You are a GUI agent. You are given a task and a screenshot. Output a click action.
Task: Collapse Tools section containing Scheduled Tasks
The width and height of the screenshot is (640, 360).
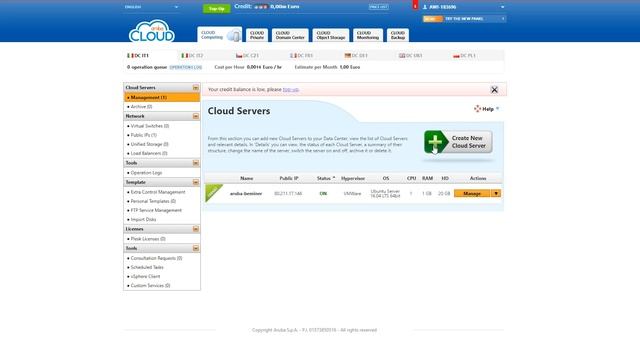(x=196, y=248)
